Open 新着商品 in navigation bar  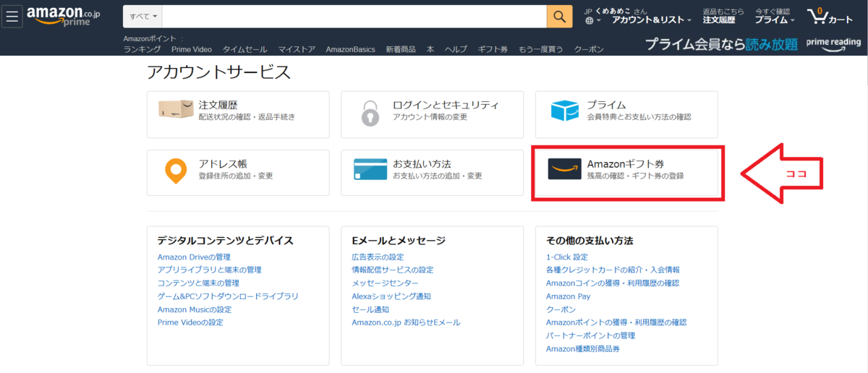(x=401, y=49)
